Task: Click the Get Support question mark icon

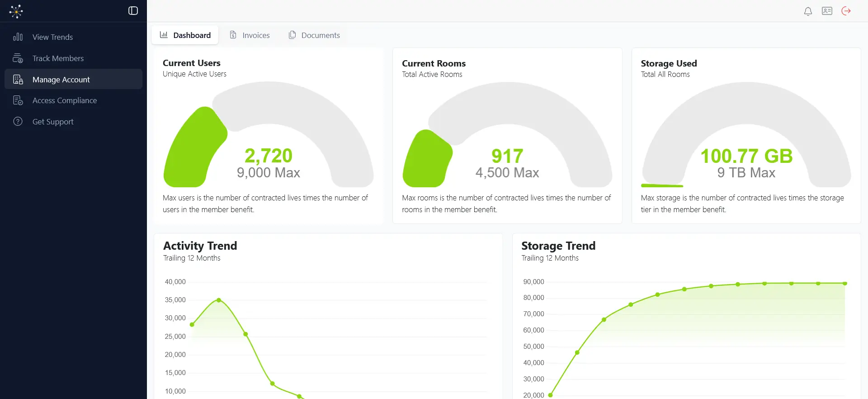Action: (18, 122)
